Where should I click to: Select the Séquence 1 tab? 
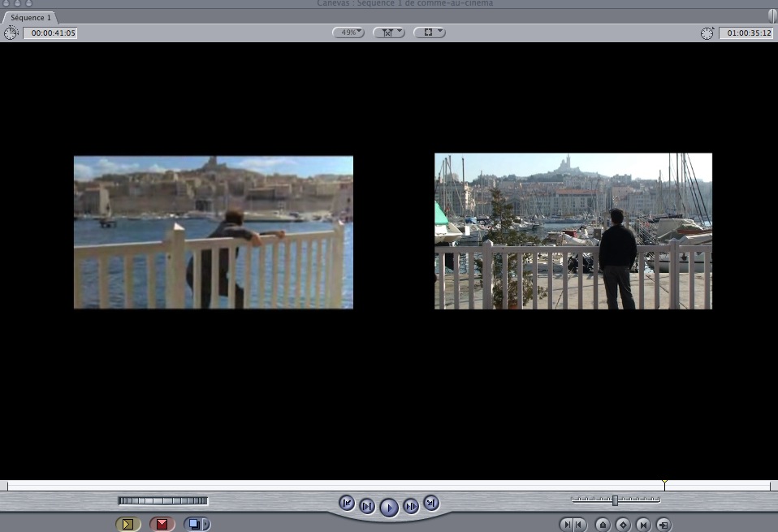coord(30,17)
